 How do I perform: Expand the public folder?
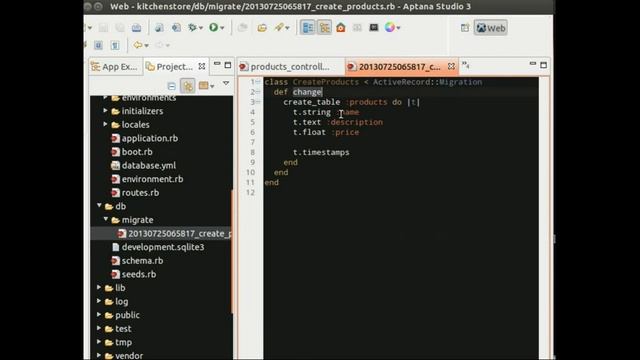point(99,315)
